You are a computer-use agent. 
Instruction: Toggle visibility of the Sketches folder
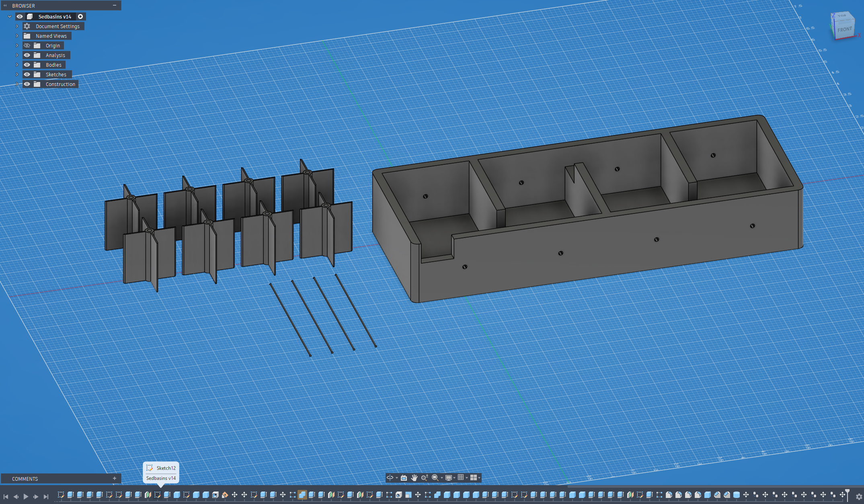pos(27,74)
